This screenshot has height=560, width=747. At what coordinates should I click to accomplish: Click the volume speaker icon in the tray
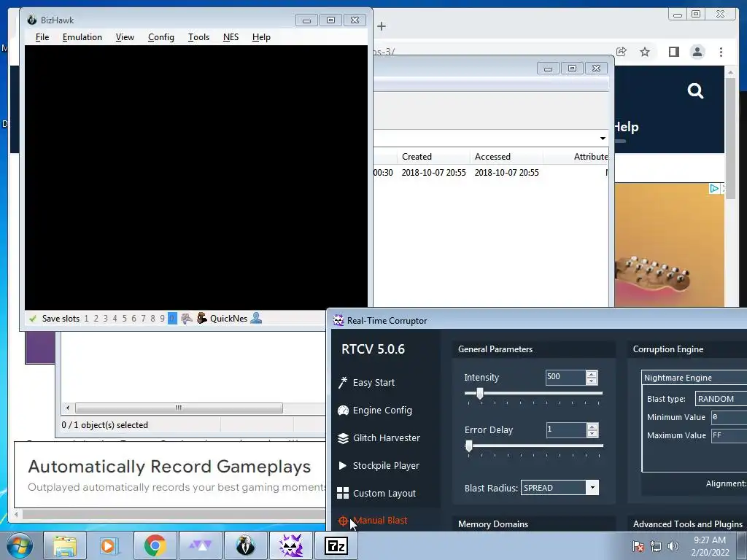pos(673,546)
